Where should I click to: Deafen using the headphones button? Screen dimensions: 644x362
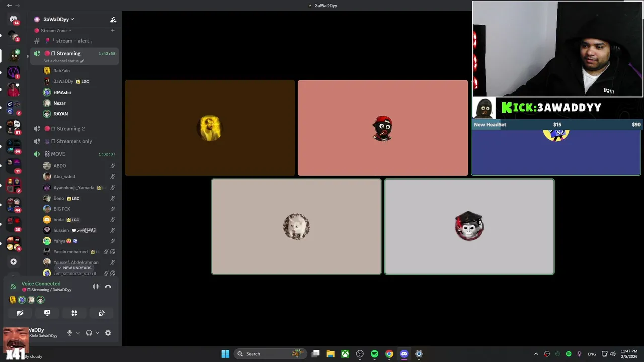point(89,333)
